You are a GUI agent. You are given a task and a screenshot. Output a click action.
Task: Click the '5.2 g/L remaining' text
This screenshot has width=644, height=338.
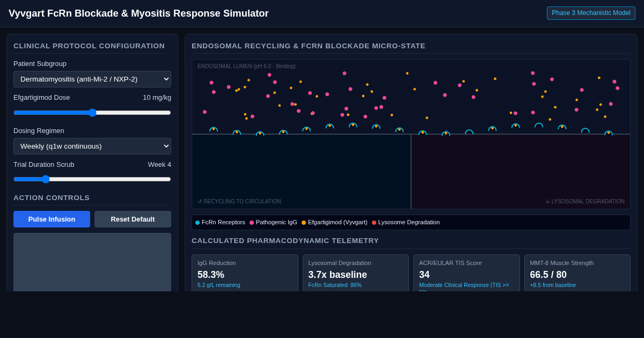click(x=219, y=285)
